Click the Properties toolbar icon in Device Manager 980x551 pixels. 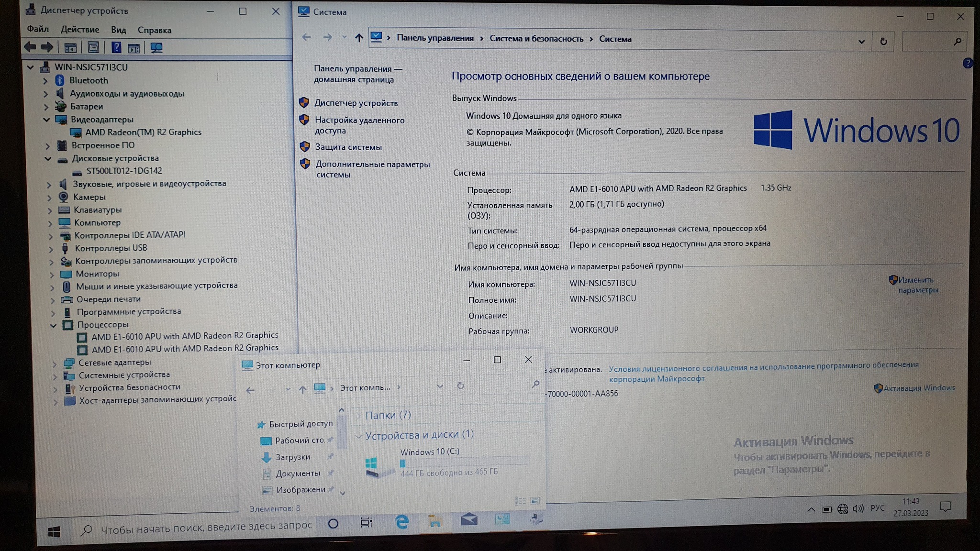click(93, 47)
